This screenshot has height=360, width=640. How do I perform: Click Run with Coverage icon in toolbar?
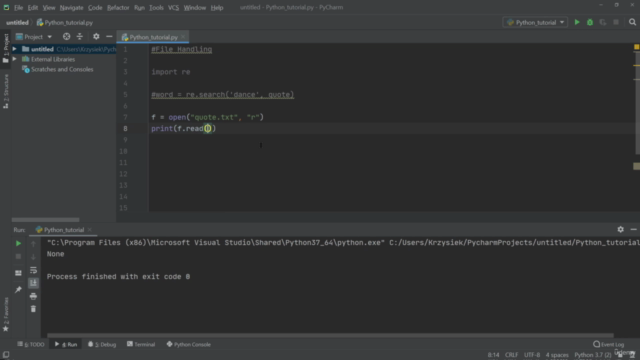pos(603,22)
